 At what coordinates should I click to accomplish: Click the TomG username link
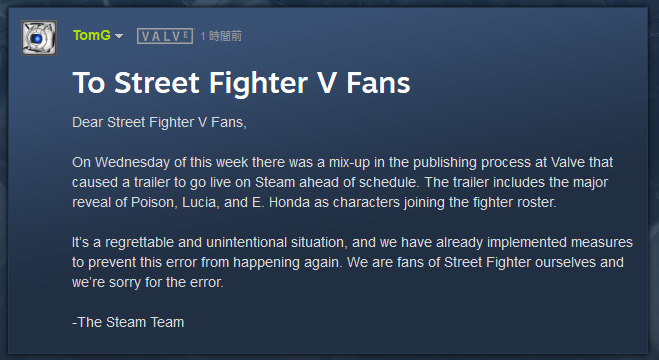pos(92,35)
